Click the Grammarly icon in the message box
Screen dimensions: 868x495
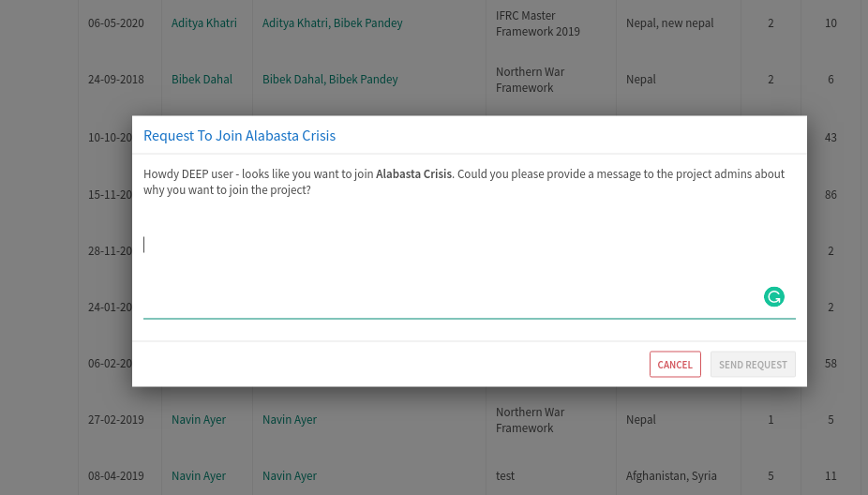point(773,297)
